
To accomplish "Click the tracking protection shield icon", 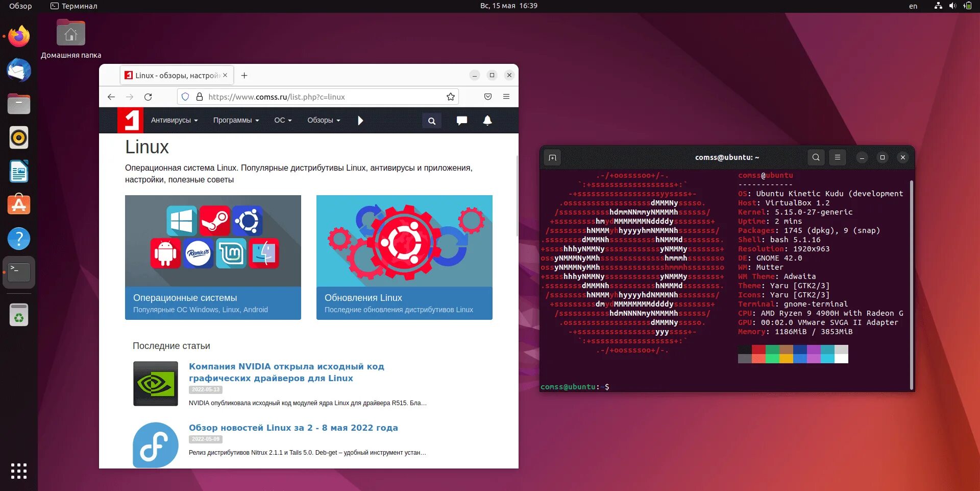I will 185,97.
